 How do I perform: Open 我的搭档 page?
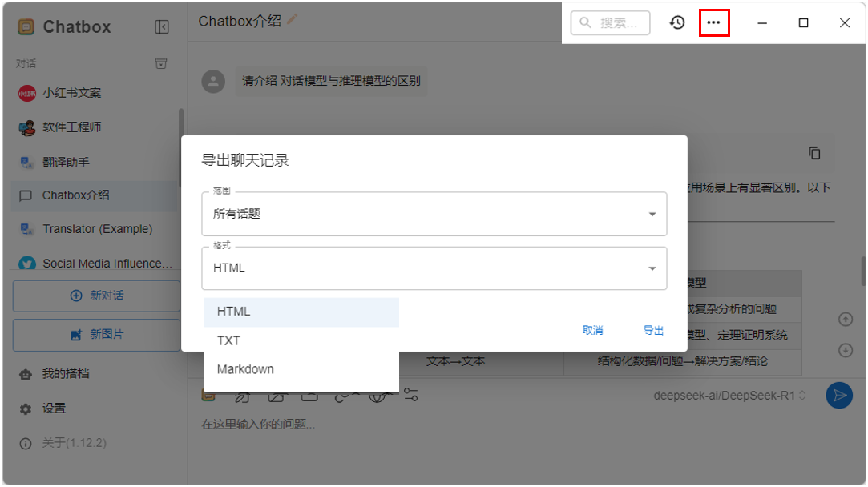point(66,374)
